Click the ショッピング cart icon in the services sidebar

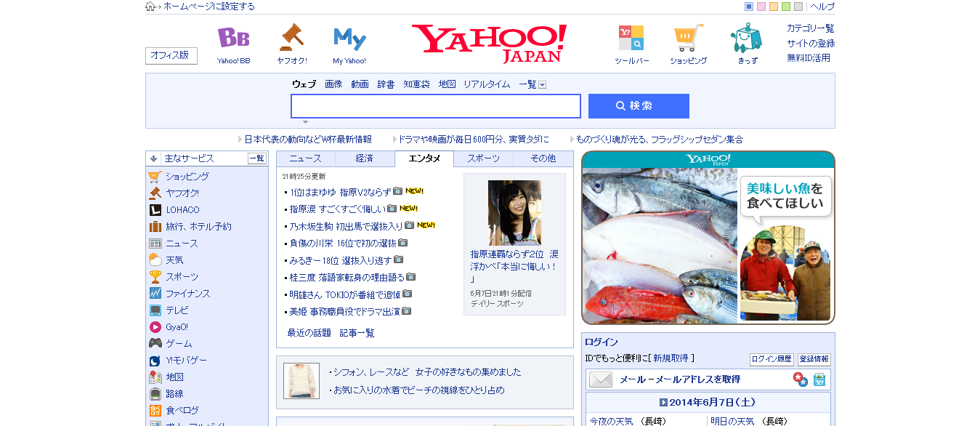[155, 176]
